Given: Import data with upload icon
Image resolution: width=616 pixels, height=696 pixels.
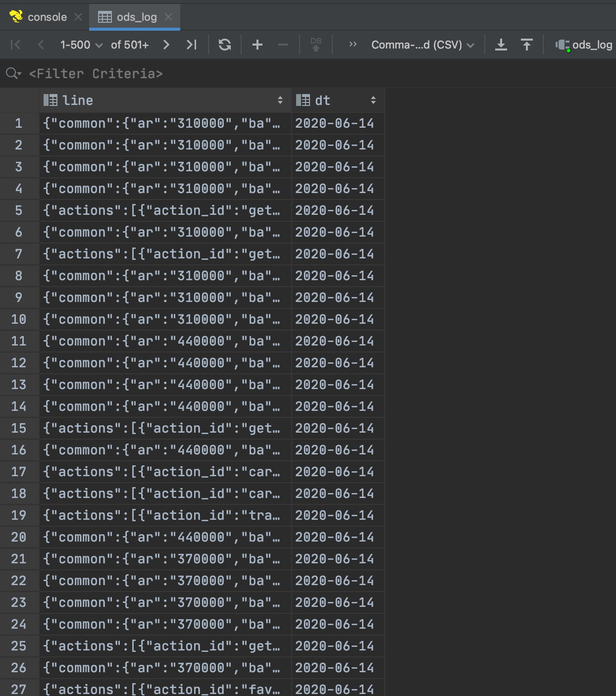Looking at the screenshot, I should [x=527, y=45].
